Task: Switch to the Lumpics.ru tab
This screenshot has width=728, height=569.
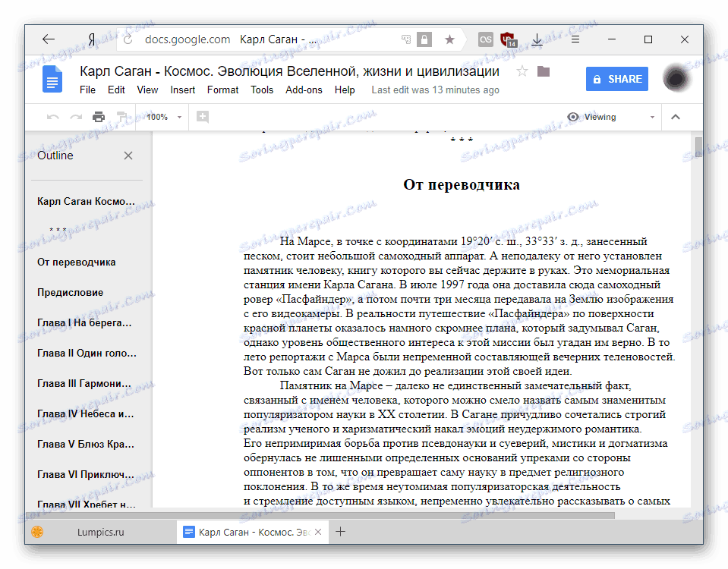Action: [101, 532]
